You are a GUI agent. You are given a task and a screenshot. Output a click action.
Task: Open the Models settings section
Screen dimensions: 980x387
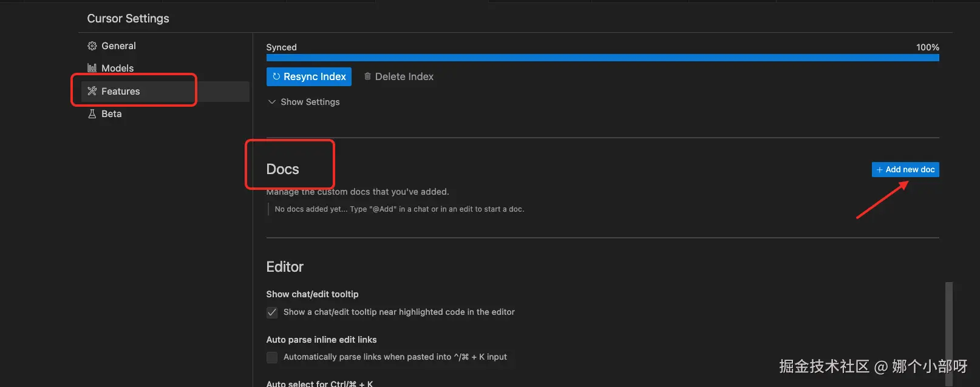165,69
